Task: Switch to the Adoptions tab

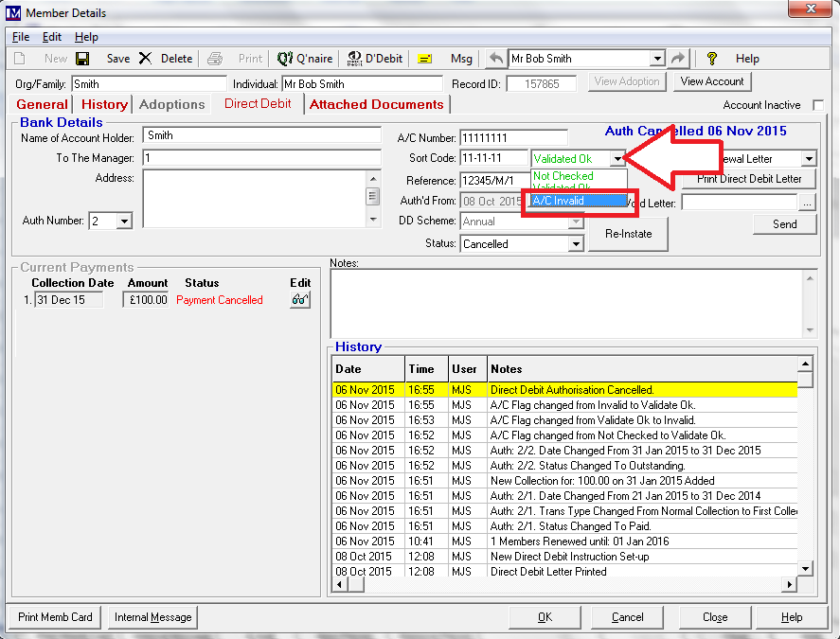Action: 172,104
